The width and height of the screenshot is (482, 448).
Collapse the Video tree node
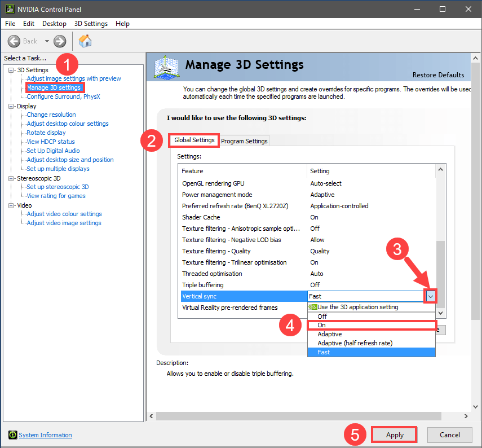[x=11, y=205]
